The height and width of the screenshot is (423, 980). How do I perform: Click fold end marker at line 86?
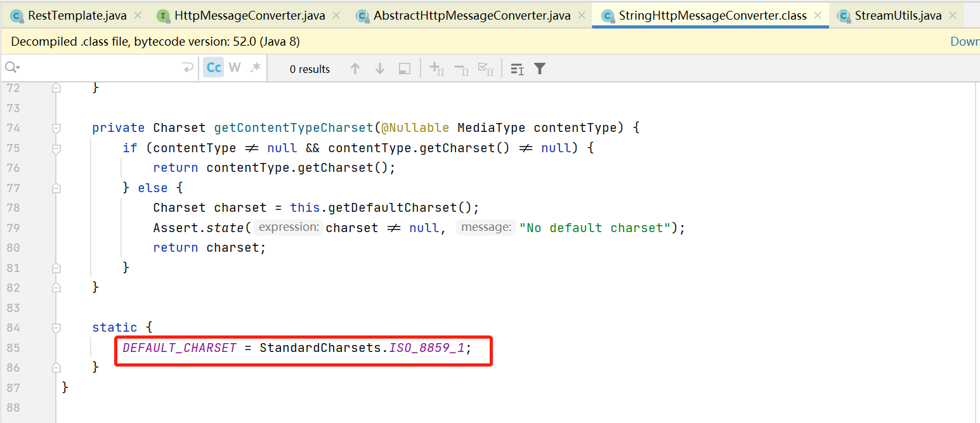(56, 368)
